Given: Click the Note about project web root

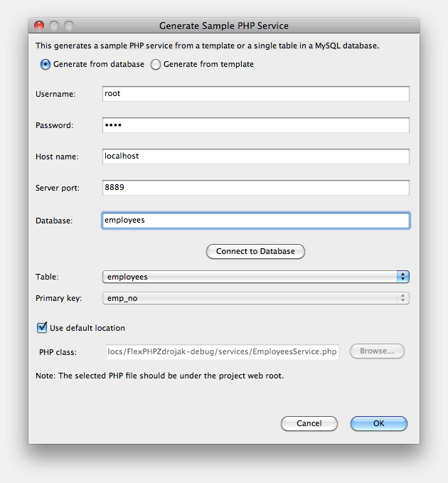Looking at the screenshot, I should point(159,376).
